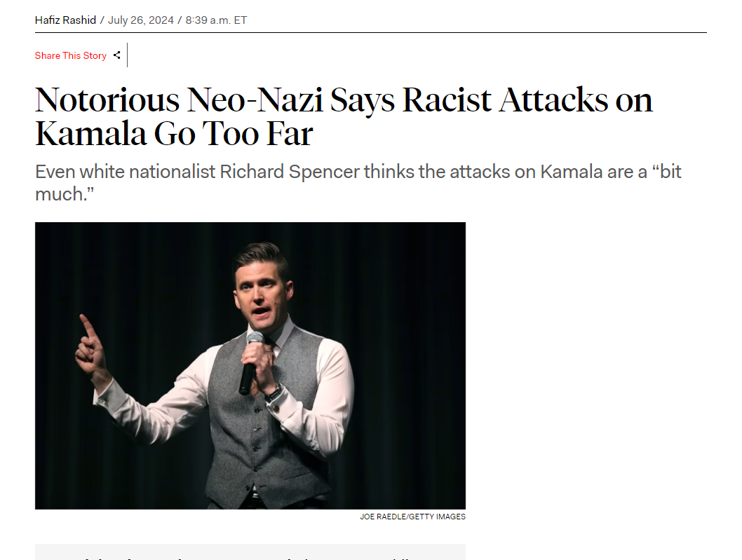Open author Hafiz Rashid's byline link
742x560 pixels.
coord(65,20)
